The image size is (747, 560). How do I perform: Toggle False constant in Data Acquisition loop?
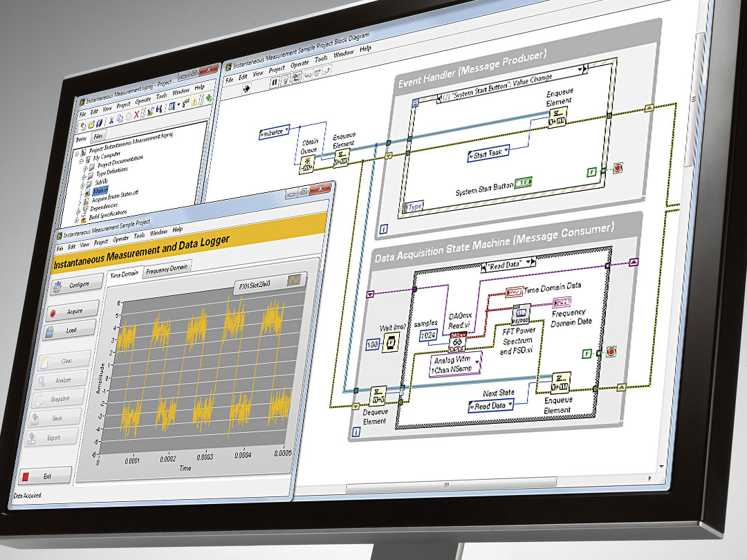[587, 353]
